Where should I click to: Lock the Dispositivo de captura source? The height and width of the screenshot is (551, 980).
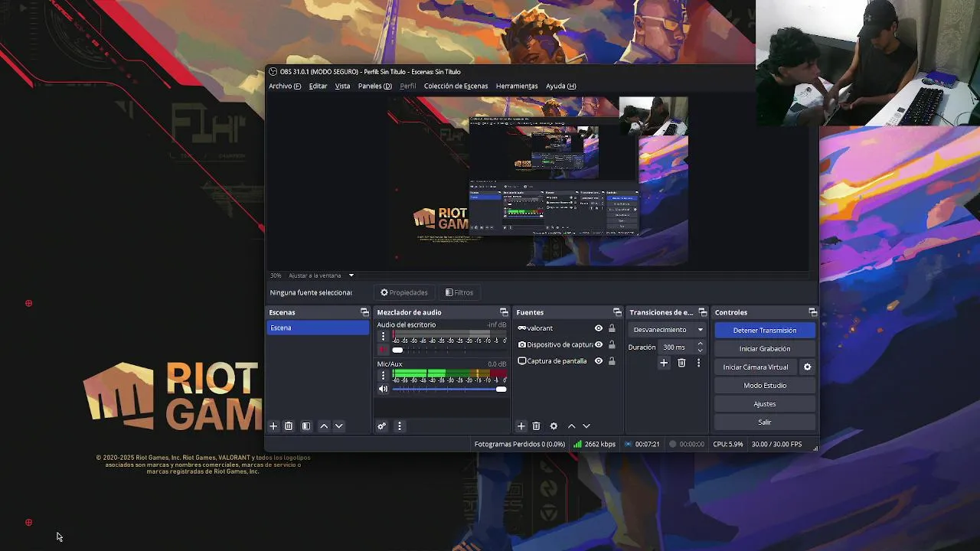(612, 345)
